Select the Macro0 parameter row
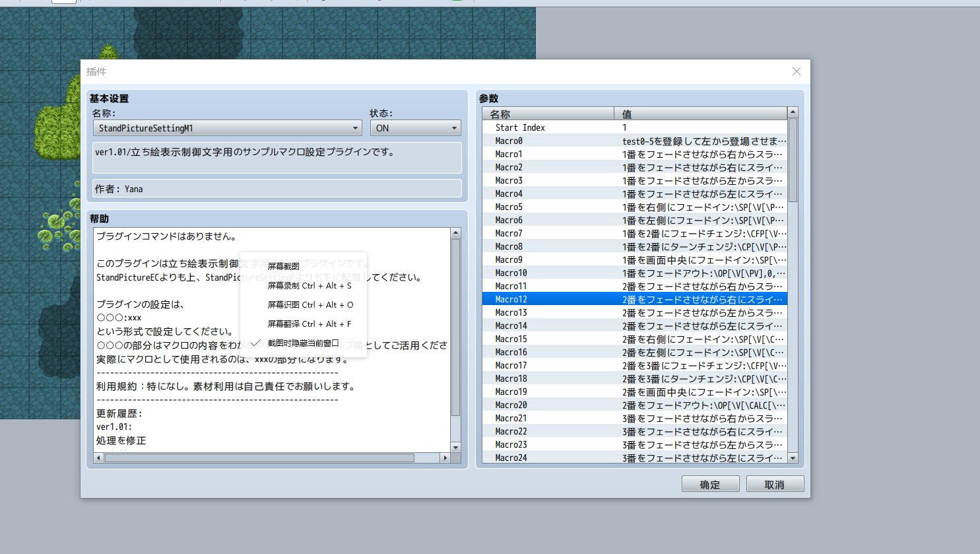This screenshot has width=980, height=554. [635, 141]
